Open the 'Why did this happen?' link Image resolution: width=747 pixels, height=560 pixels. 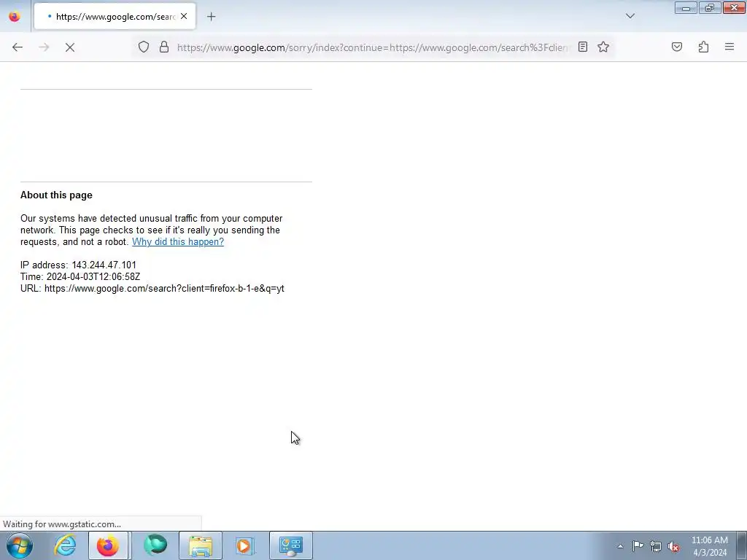pos(178,242)
